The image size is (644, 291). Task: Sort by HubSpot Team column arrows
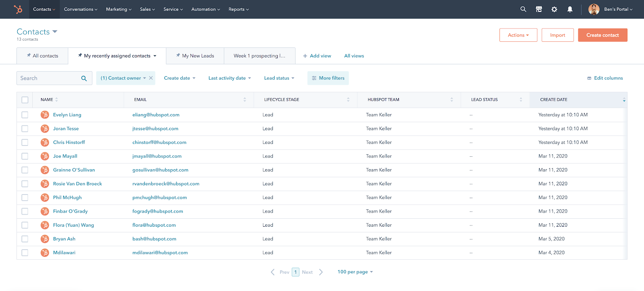coord(452,100)
